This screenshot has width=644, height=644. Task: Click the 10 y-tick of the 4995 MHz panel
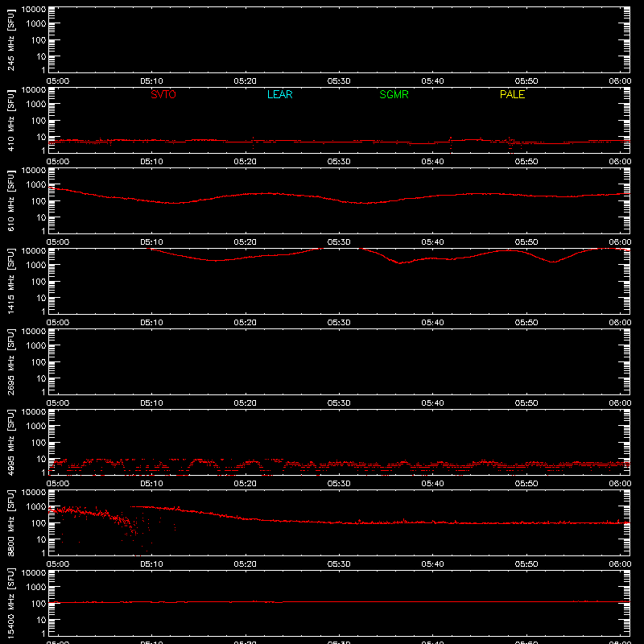41,459
